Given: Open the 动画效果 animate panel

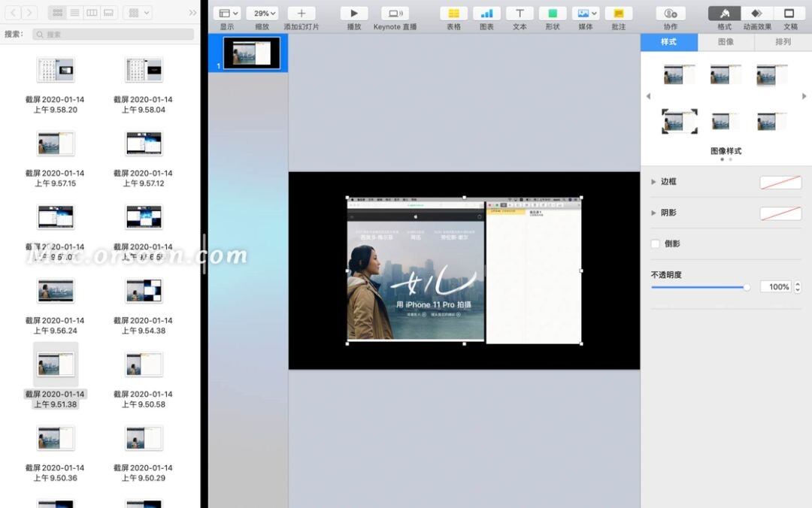Looking at the screenshot, I should 757,13.
